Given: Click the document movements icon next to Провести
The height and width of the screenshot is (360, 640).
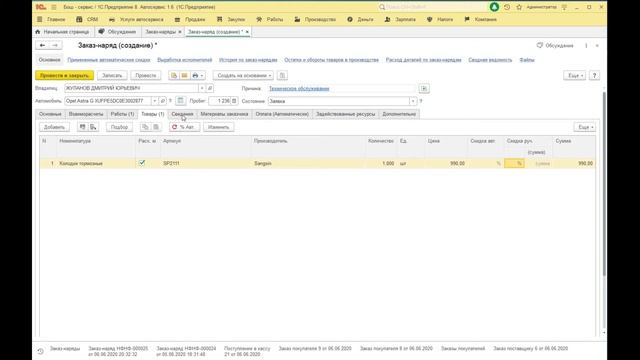Looking at the screenshot, I should (x=174, y=76).
